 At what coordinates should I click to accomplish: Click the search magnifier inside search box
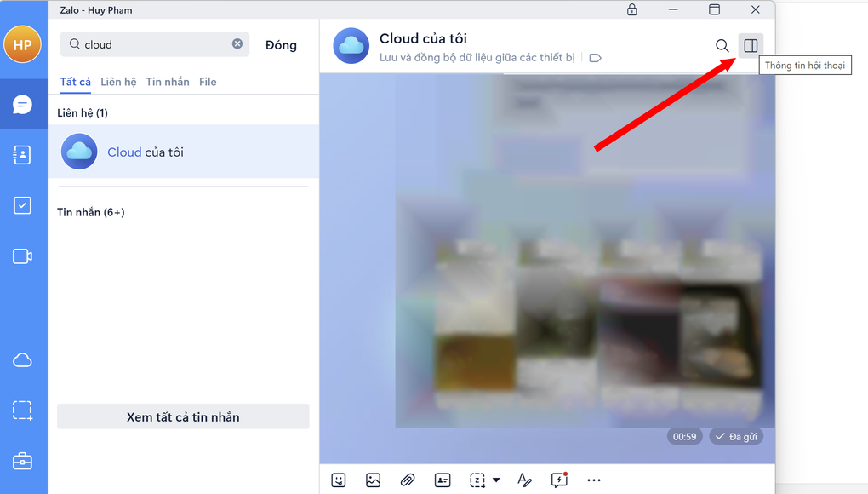point(75,43)
